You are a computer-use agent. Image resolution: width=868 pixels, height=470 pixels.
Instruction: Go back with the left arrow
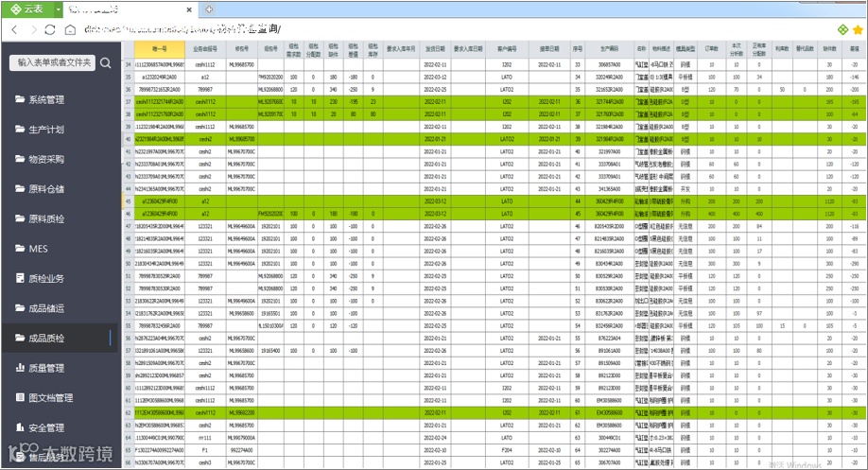(x=15, y=29)
